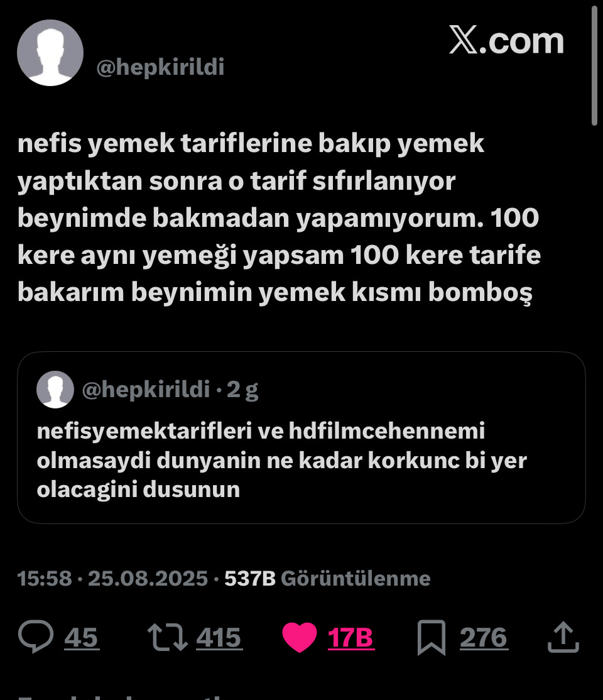Open the @hepkirildi handle at top
Viewport: 603px width, 700px height.
pyautogui.click(x=160, y=67)
